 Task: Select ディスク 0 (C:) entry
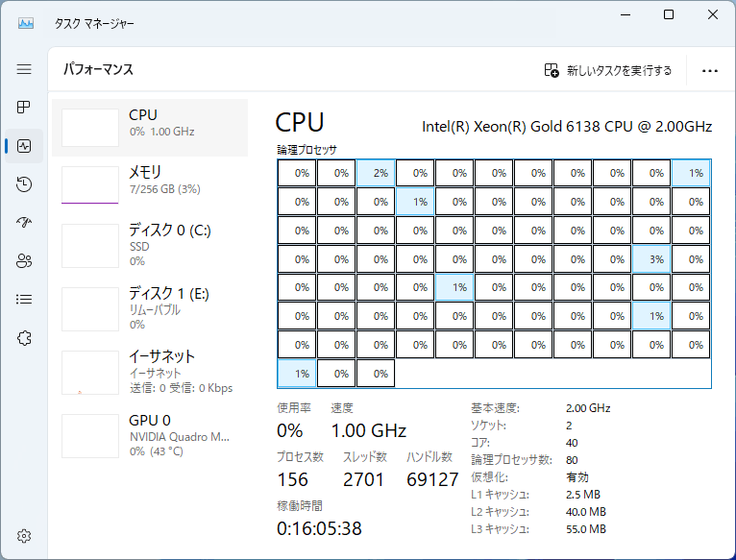(150, 245)
